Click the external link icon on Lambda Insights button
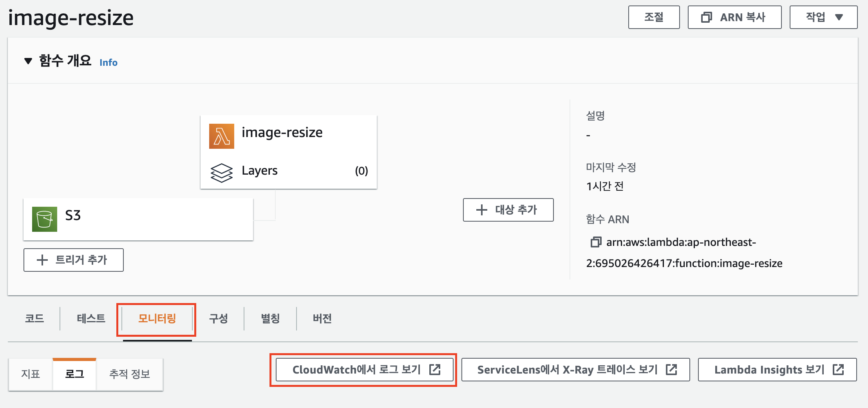 tap(838, 370)
